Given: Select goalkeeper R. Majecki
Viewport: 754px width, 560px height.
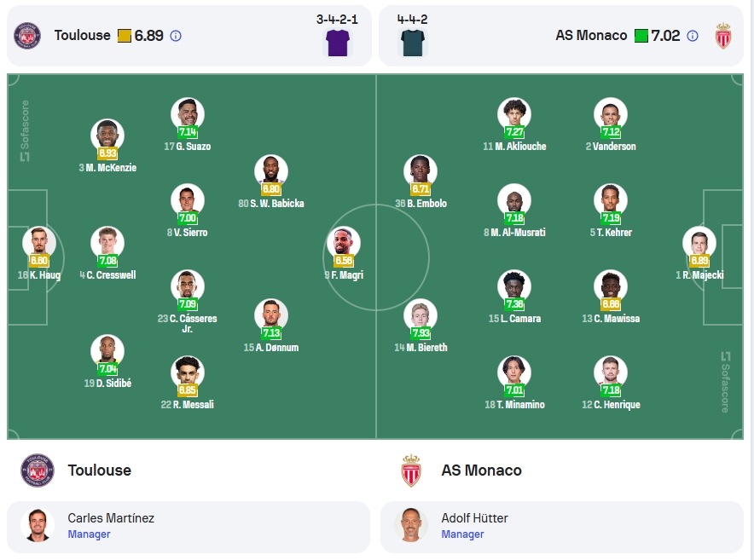Looking at the screenshot, I should [x=699, y=253].
